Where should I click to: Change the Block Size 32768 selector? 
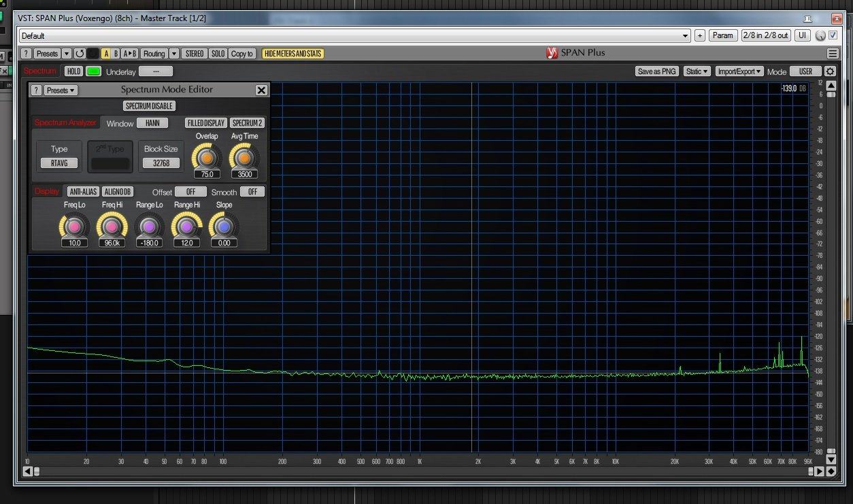tap(161, 163)
